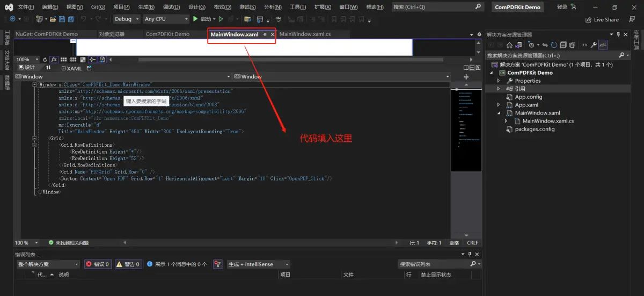Switch to the NuGet: ComPDFKit Demo tab
Image resolution: width=644 pixels, height=296 pixels.
coord(47,34)
